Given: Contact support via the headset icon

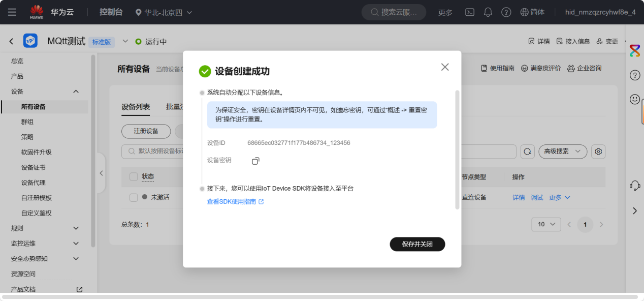Looking at the screenshot, I should 635,186.
